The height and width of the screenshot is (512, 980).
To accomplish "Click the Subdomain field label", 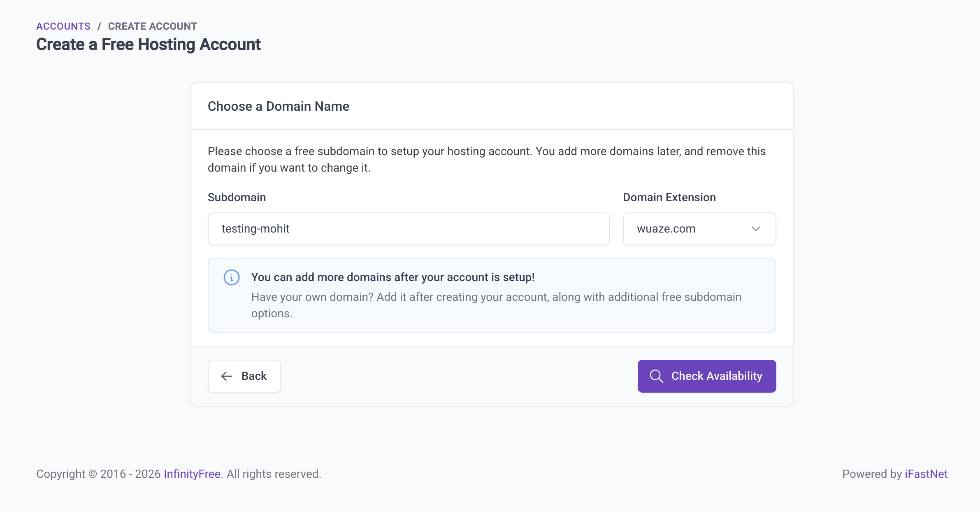I will coord(237,198).
